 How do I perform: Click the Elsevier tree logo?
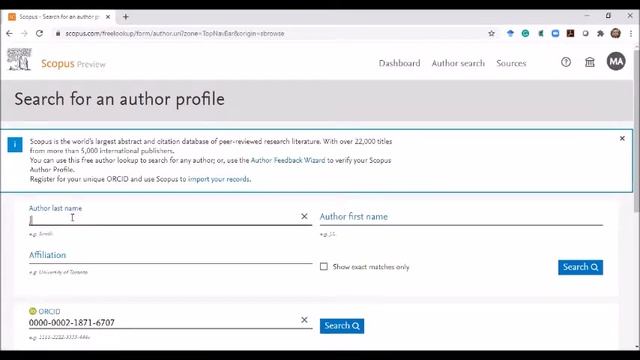(19, 59)
